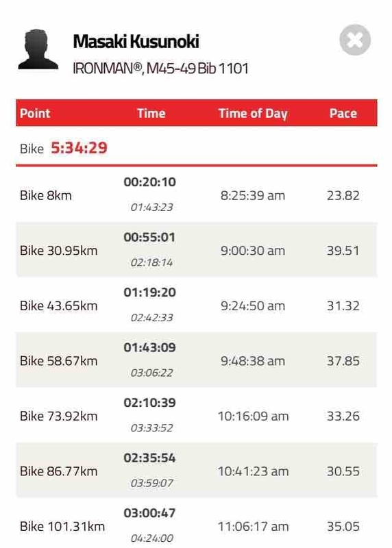This screenshot has height=548, width=392.
Task: Select the Bike 58.67km split row
Action: click(197, 360)
